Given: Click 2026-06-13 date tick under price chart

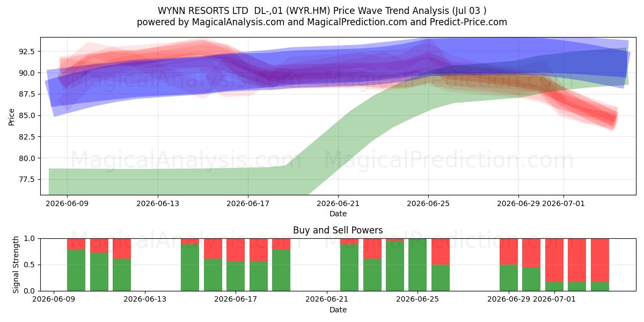Looking at the screenshot, I should pos(158,203).
